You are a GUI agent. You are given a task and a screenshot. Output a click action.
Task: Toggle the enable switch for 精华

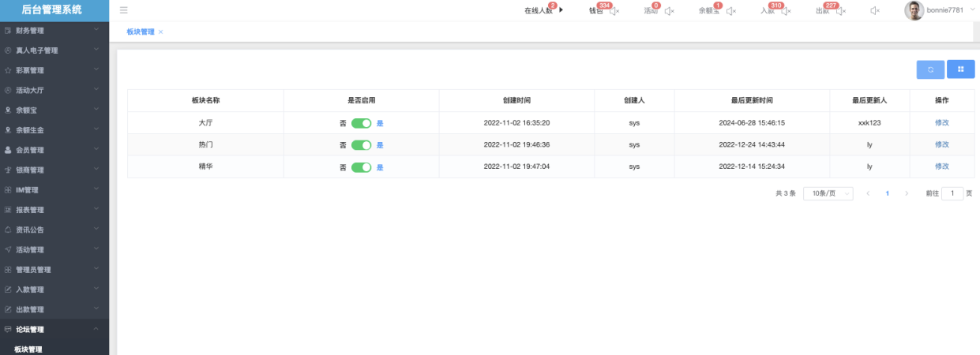pos(361,167)
